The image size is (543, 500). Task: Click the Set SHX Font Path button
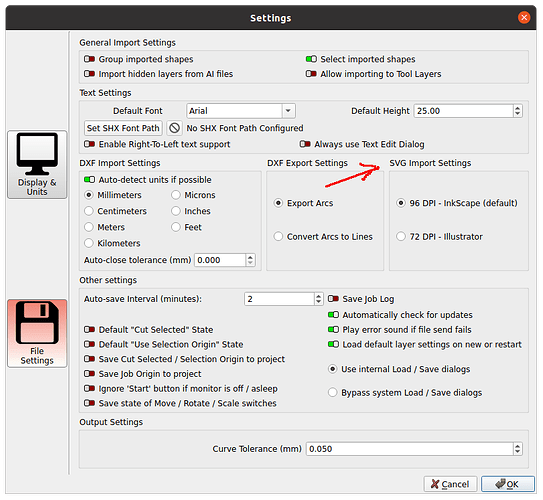123,128
